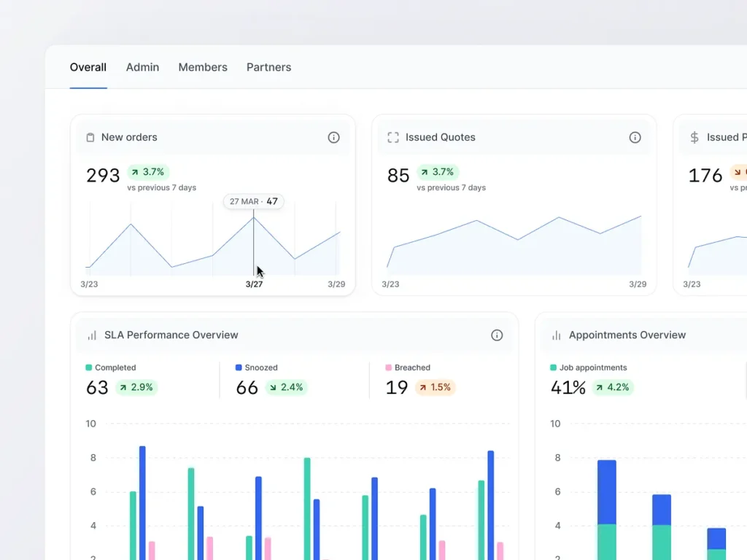
Task: Click the Issued Quotes 3.7% badge
Action: coord(438,172)
